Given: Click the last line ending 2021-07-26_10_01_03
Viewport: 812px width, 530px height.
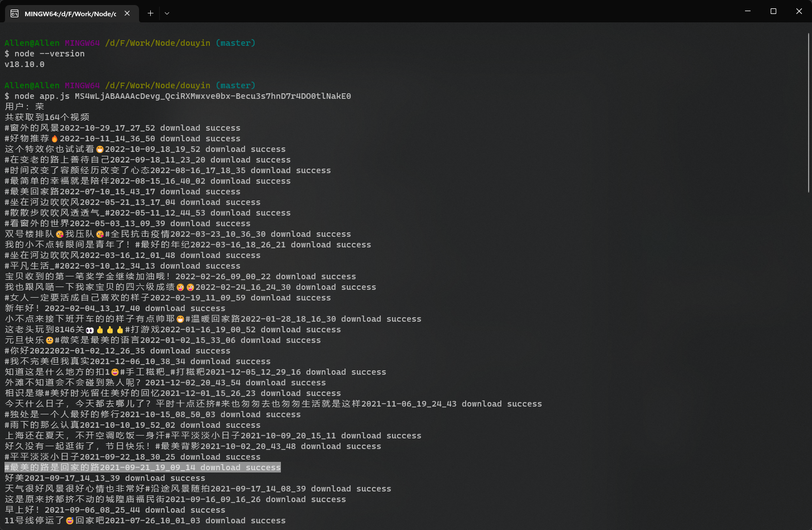Looking at the screenshot, I should click(145, 521).
